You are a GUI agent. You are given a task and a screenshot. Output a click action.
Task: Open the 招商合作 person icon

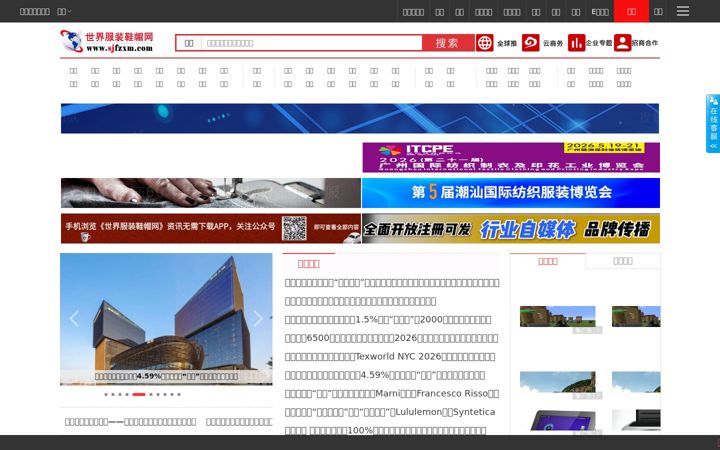point(623,43)
